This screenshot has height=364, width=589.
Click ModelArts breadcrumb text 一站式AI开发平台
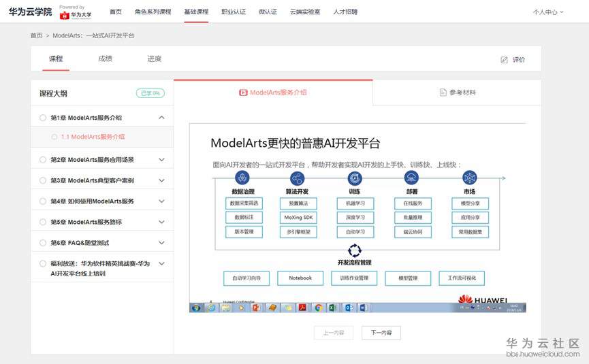pyautogui.click(x=110, y=35)
